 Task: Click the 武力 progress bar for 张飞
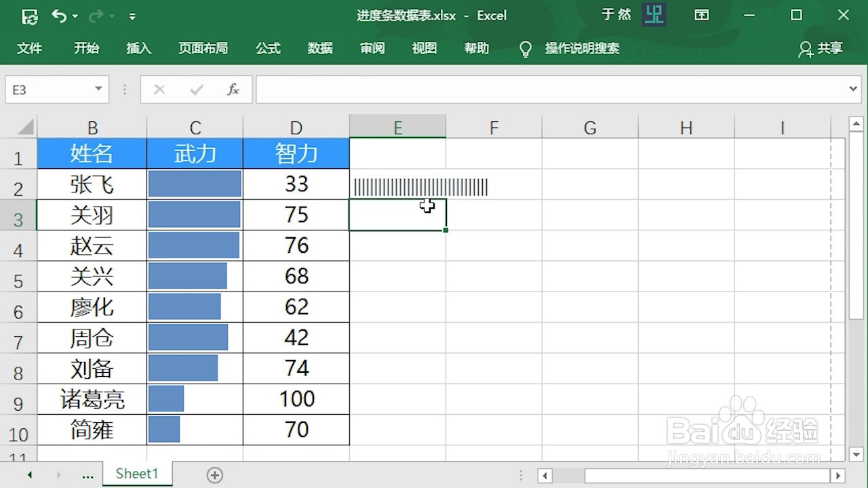195,184
